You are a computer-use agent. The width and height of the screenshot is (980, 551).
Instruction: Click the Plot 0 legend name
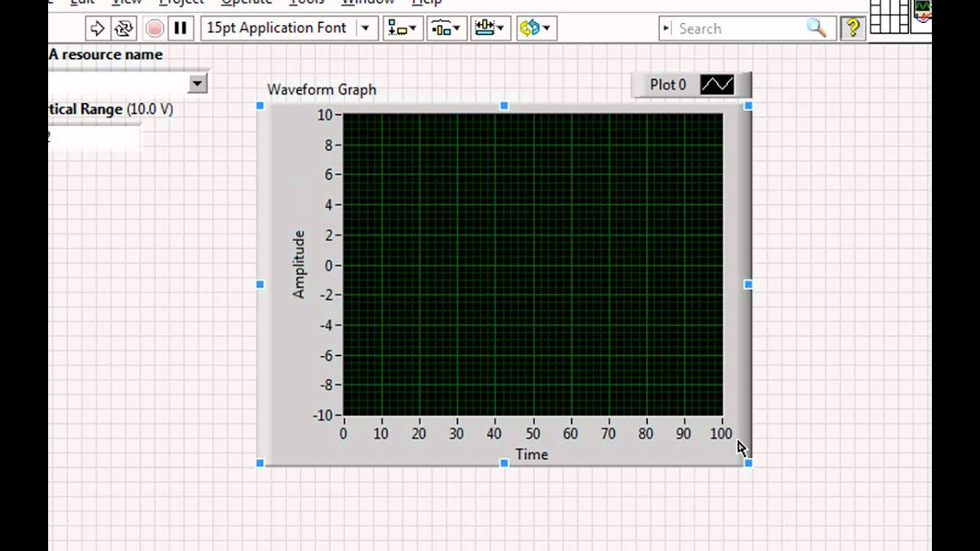coord(668,84)
